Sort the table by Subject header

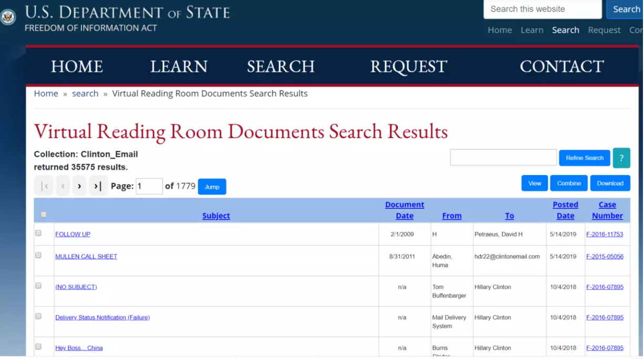[x=216, y=216]
